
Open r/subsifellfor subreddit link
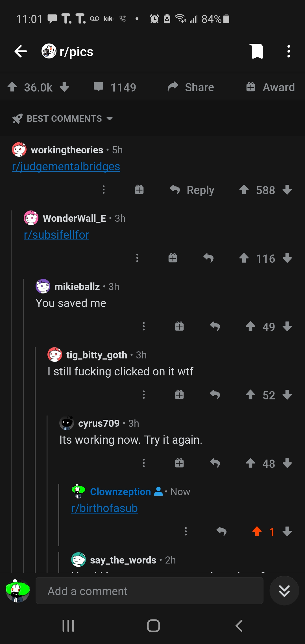point(56,235)
